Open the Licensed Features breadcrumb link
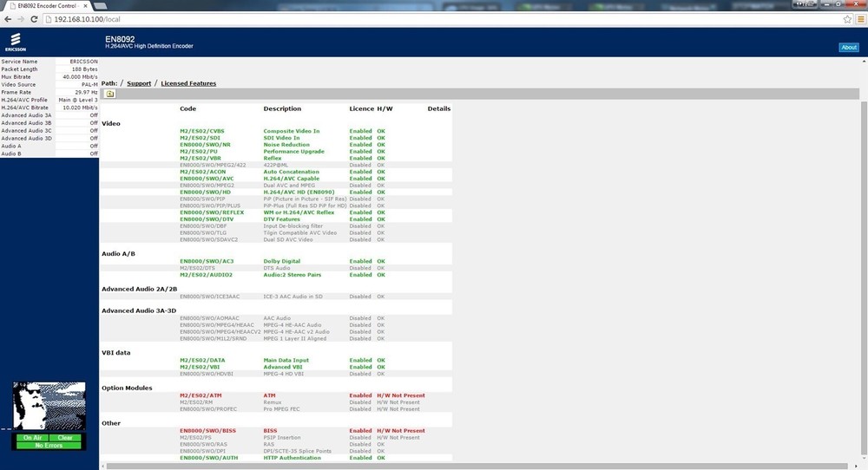 click(188, 83)
